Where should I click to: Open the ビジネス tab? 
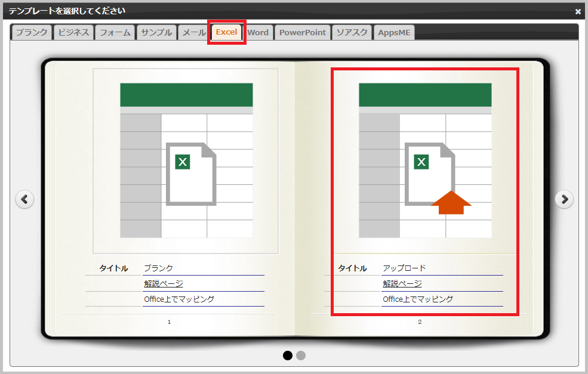[x=73, y=32]
